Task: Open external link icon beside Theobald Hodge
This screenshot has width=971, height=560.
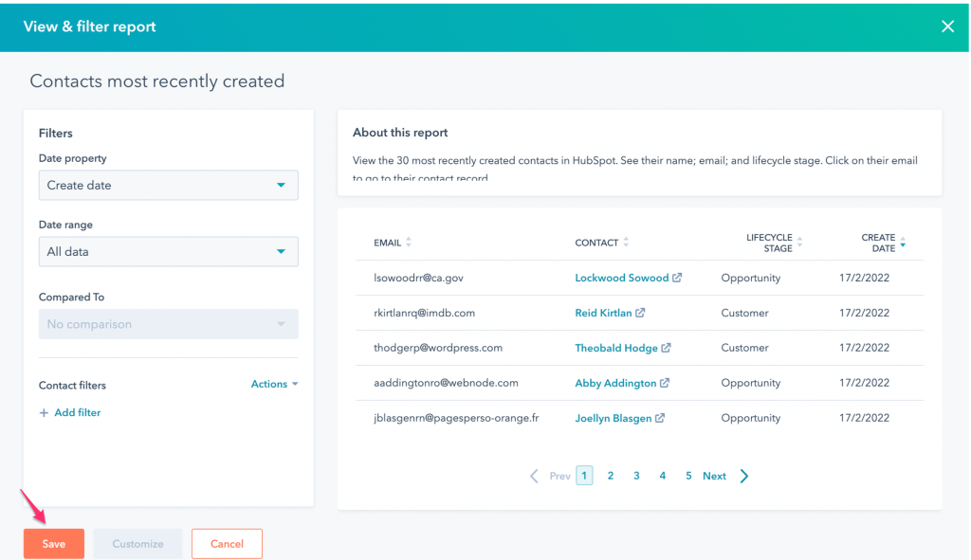Action: [666, 348]
